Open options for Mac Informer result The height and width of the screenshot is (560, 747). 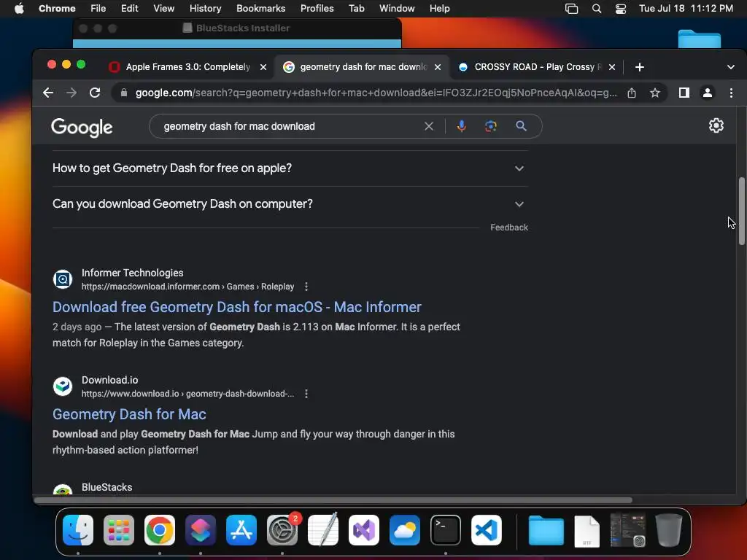[x=306, y=287]
